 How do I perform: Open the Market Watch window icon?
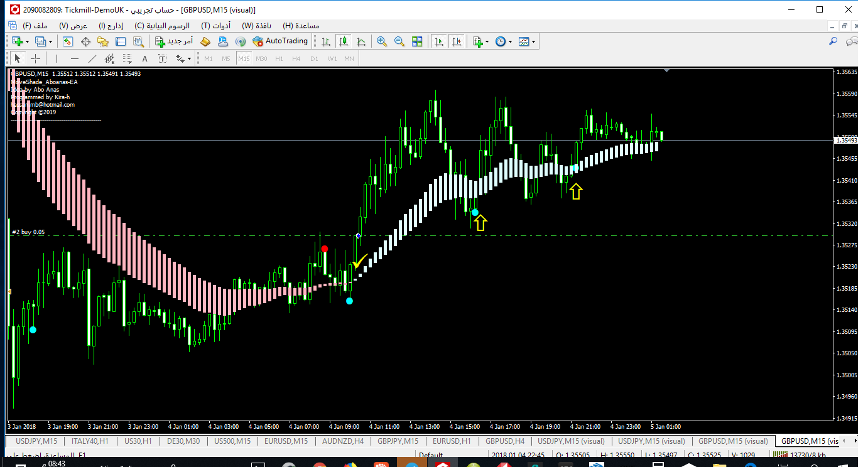point(68,41)
